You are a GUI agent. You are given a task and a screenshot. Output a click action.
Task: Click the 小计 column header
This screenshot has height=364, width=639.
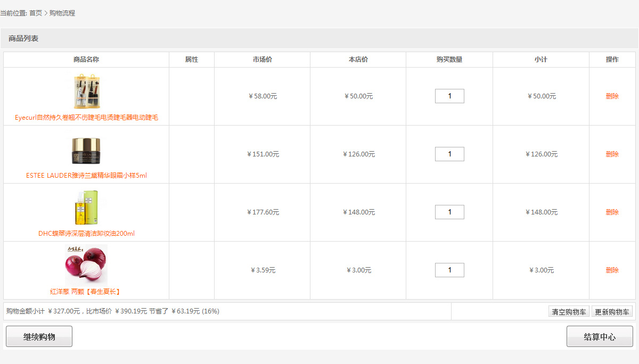(541, 60)
